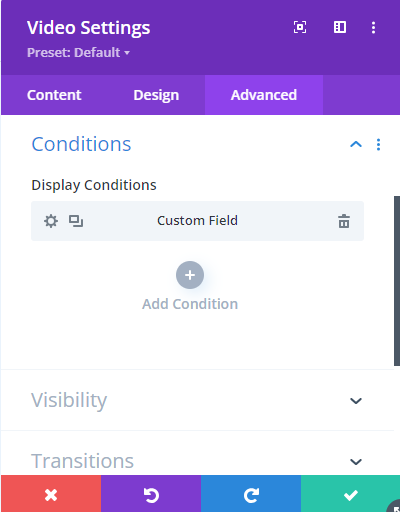Switch to the Content tab
The width and height of the screenshot is (400, 512).
(54, 95)
